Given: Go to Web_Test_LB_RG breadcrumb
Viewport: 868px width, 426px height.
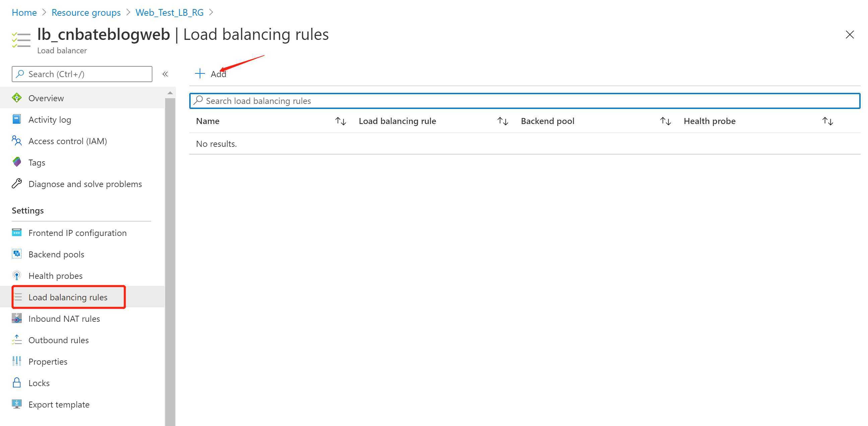Looking at the screenshot, I should [170, 12].
